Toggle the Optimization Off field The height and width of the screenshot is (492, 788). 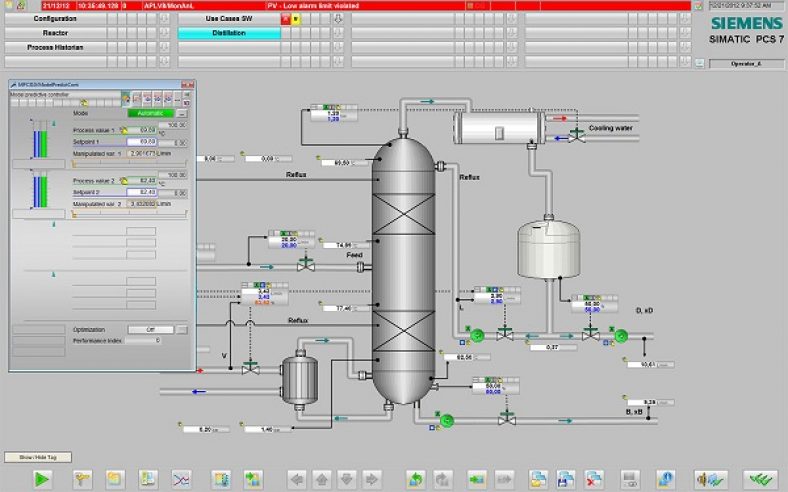tap(152, 329)
